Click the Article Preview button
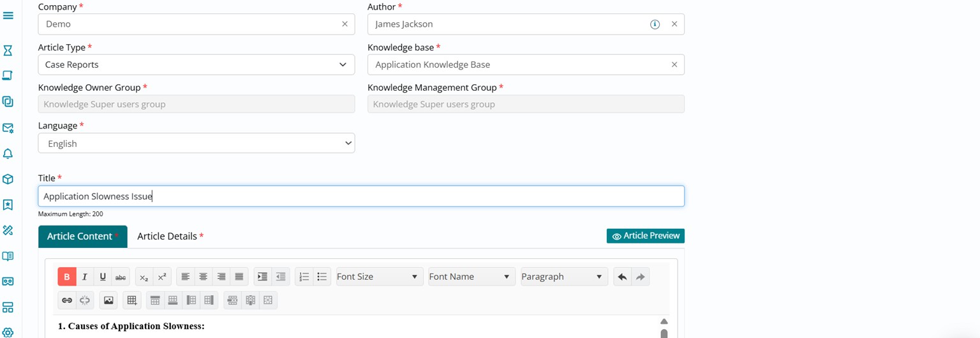 pos(646,236)
